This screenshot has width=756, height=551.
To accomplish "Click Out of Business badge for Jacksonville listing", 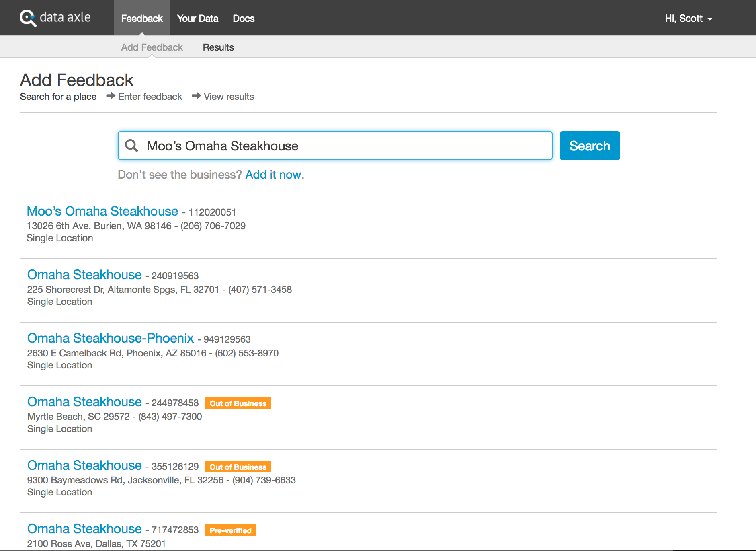I will click(238, 467).
